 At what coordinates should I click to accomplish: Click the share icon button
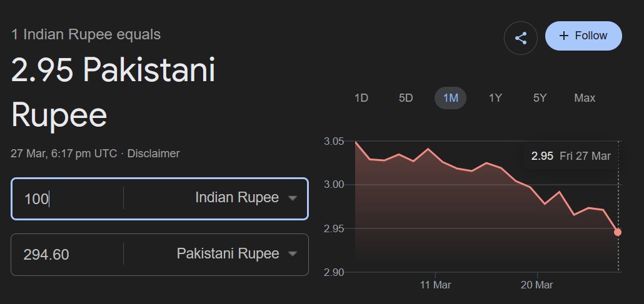pyautogui.click(x=521, y=37)
